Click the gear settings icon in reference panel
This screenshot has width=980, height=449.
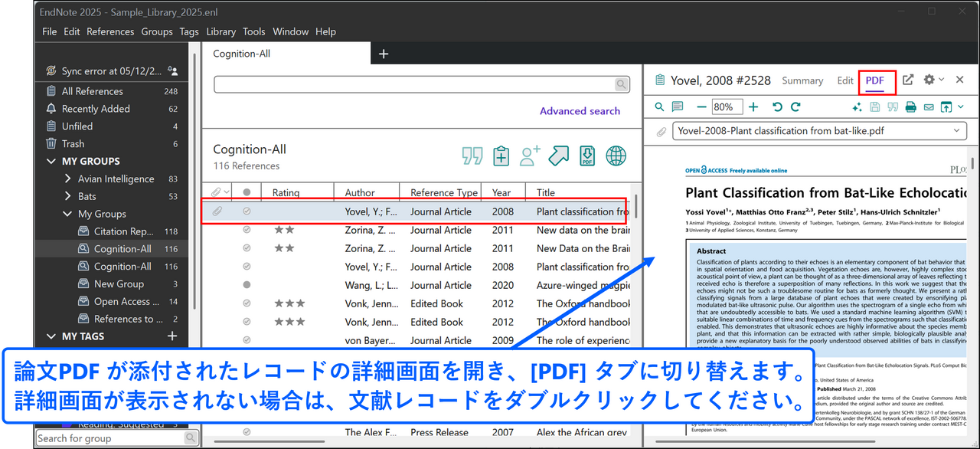pyautogui.click(x=929, y=80)
